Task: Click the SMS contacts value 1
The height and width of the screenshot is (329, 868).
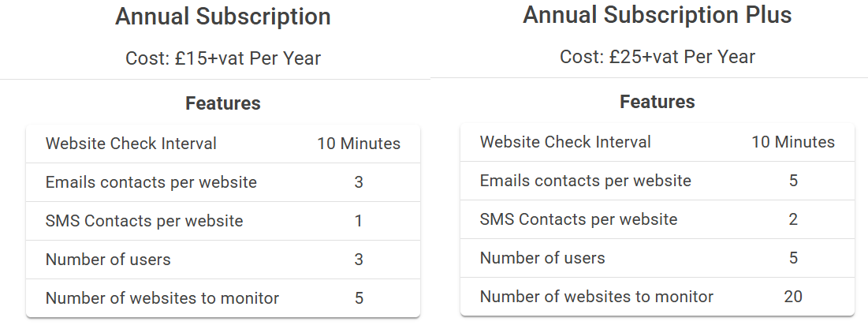Action: coord(359,221)
